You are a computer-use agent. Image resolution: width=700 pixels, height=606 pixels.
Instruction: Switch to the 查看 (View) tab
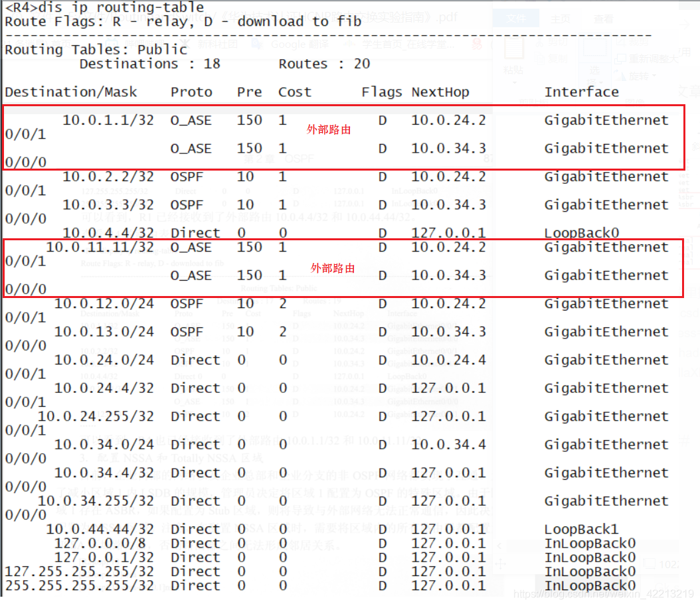tap(603, 19)
